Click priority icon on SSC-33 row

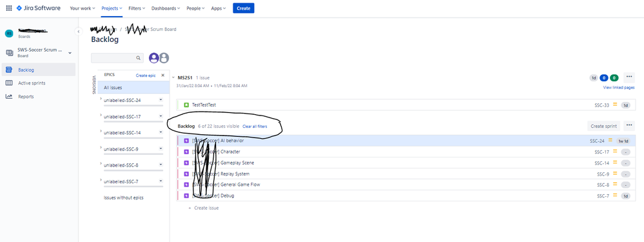coord(615,105)
